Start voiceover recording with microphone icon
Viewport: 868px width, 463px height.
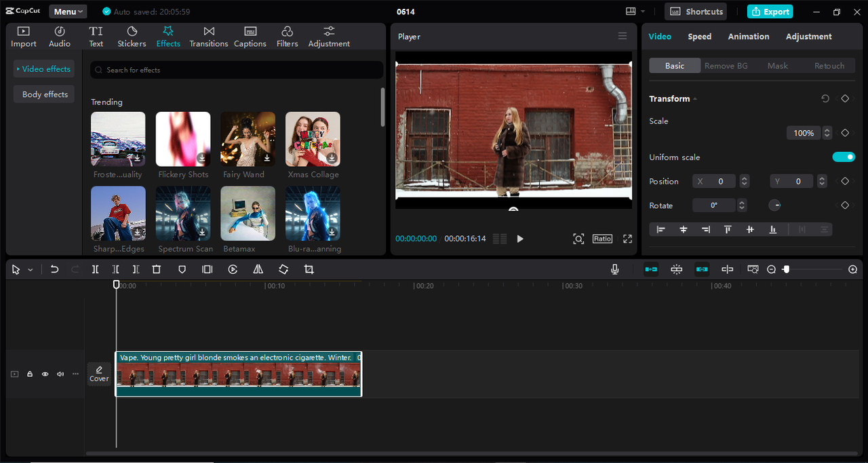(615, 269)
